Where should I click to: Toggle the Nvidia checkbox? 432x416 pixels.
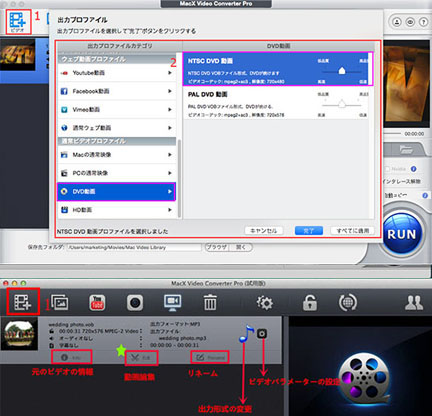pyautogui.click(x=387, y=169)
